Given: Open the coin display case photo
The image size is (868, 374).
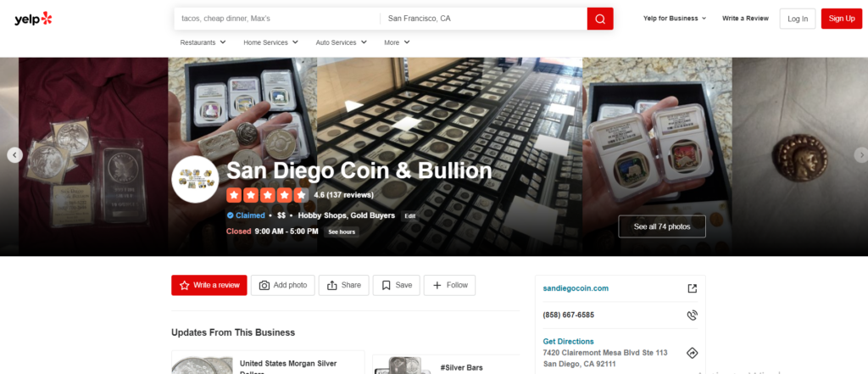Looking at the screenshot, I should 449,157.
